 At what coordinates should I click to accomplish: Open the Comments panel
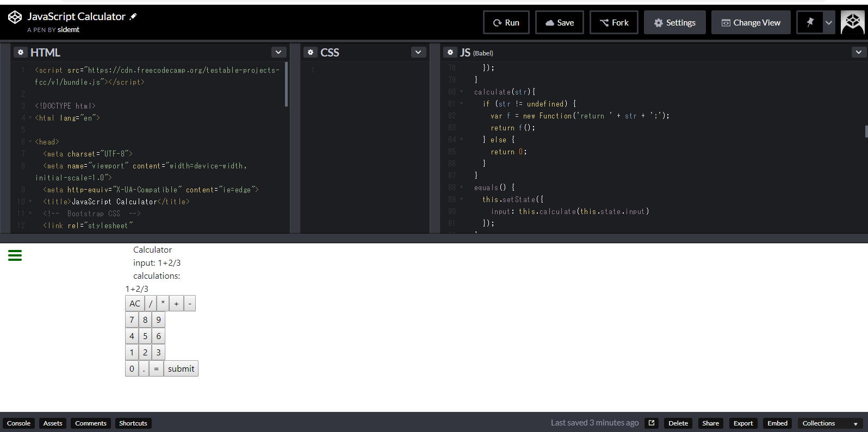[x=91, y=423]
